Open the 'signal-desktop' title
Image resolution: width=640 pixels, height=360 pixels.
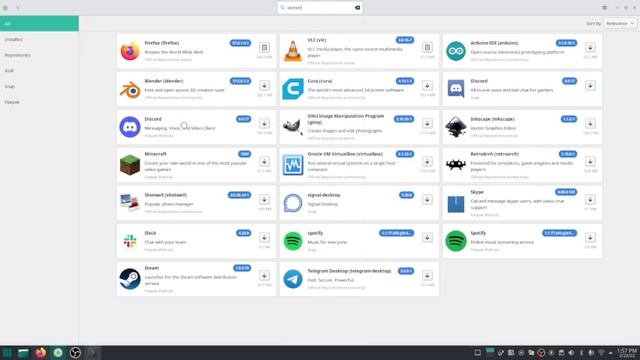point(323,195)
